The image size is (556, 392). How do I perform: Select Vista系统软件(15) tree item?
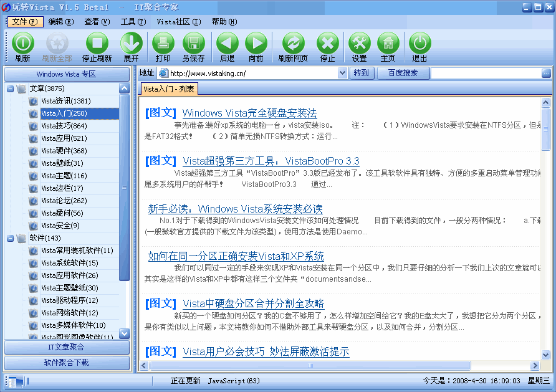[x=70, y=263]
